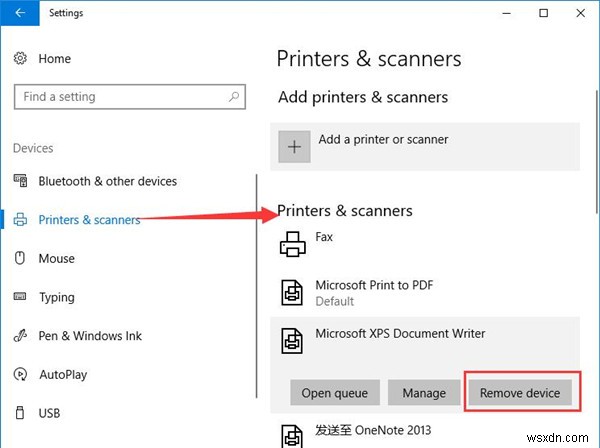The height and width of the screenshot is (448, 600).
Task: Click the Mouse icon in sidebar
Action: pyautogui.click(x=20, y=258)
